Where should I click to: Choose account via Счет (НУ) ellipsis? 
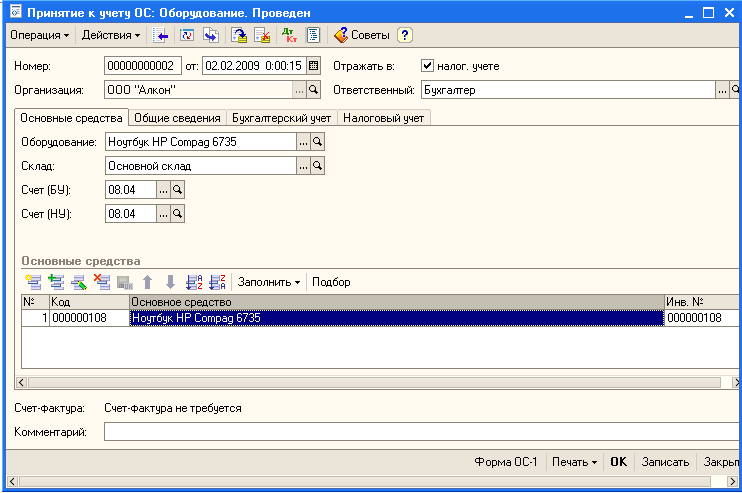coord(163,214)
